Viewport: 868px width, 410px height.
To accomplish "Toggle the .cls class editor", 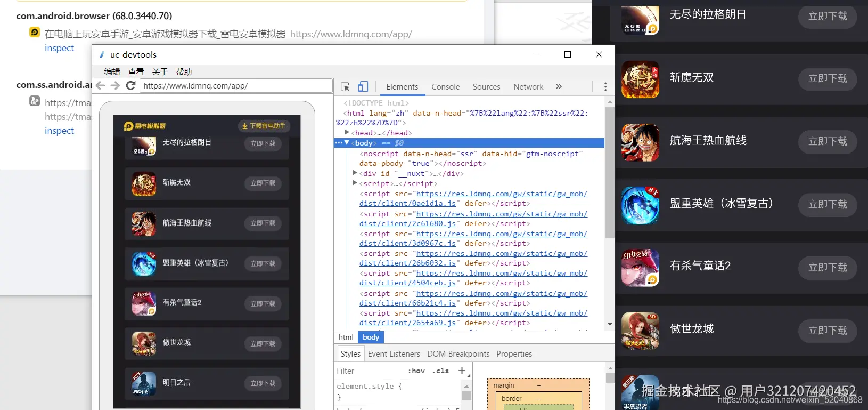I will point(440,371).
